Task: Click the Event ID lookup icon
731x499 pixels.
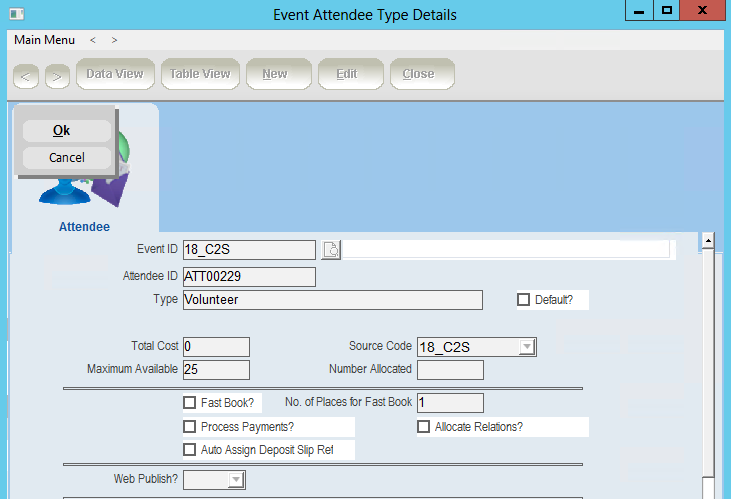Action: pyautogui.click(x=331, y=250)
